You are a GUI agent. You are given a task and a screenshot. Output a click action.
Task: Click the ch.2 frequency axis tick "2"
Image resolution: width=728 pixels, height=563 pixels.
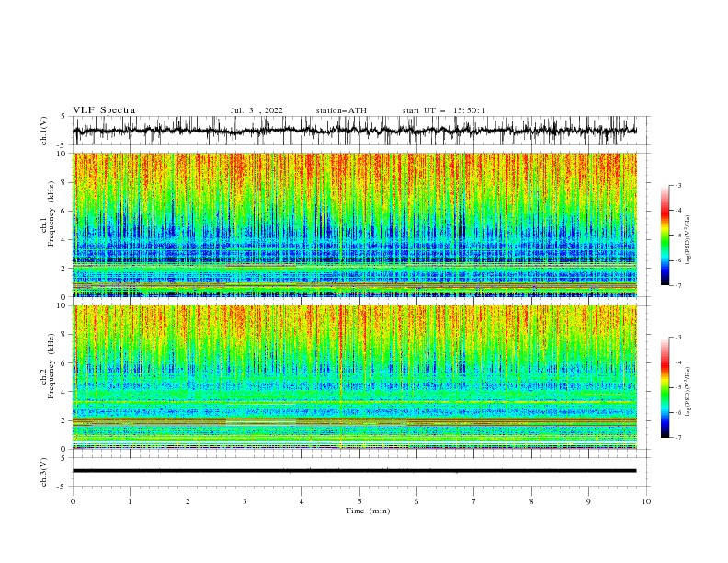64,420
